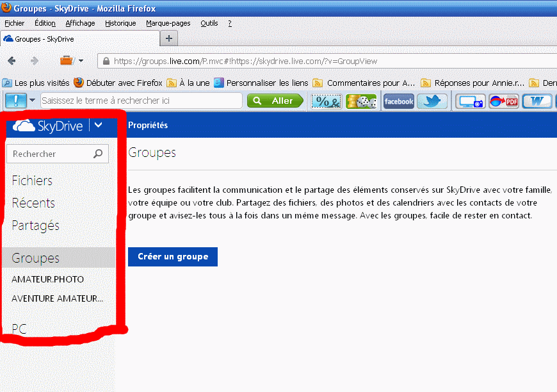Open Fichiers in the SkyDrive sidebar
This screenshot has height=392, width=557.
pyautogui.click(x=32, y=181)
